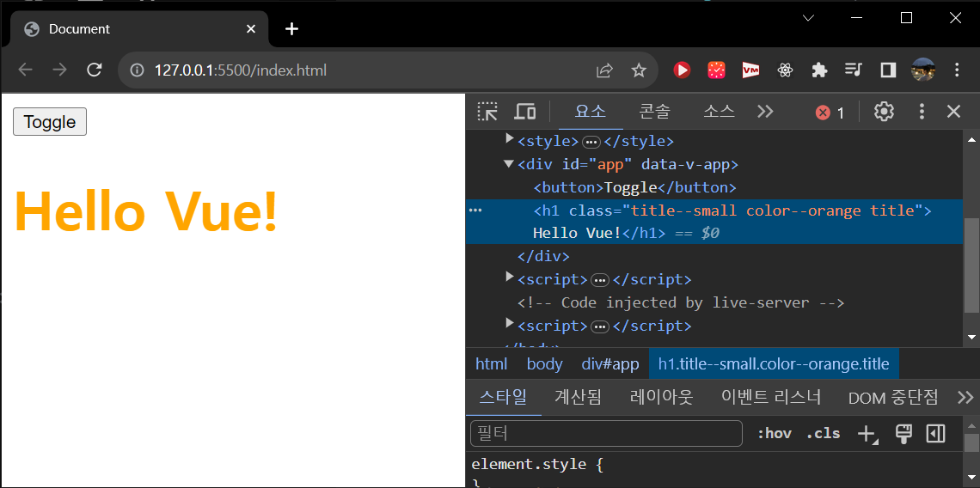
Task: Open a new browser tab
Action: (x=291, y=28)
